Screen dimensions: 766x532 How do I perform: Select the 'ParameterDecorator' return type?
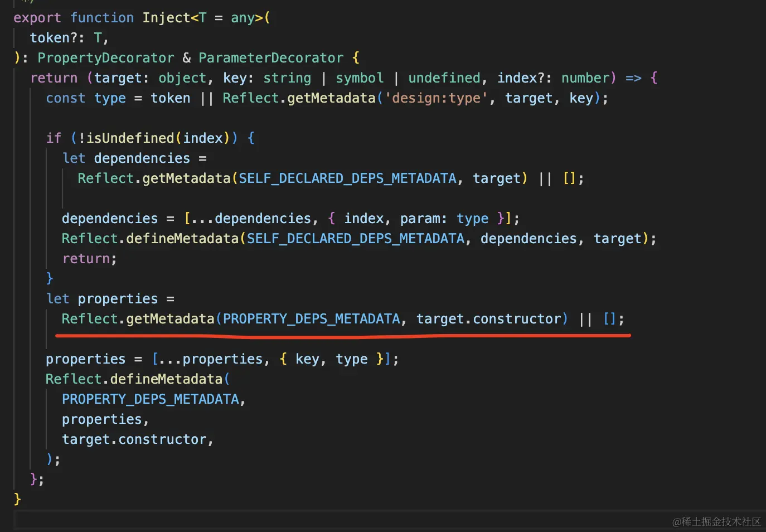point(271,58)
